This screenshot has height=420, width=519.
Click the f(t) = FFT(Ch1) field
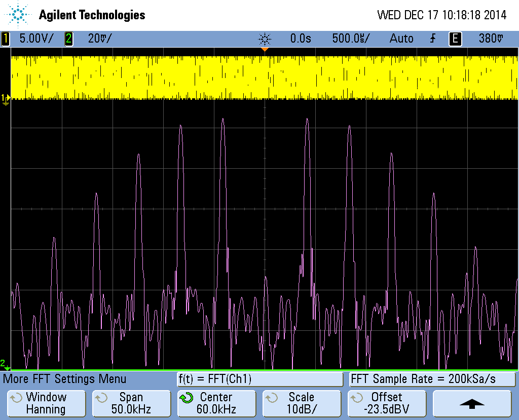coord(260,379)
